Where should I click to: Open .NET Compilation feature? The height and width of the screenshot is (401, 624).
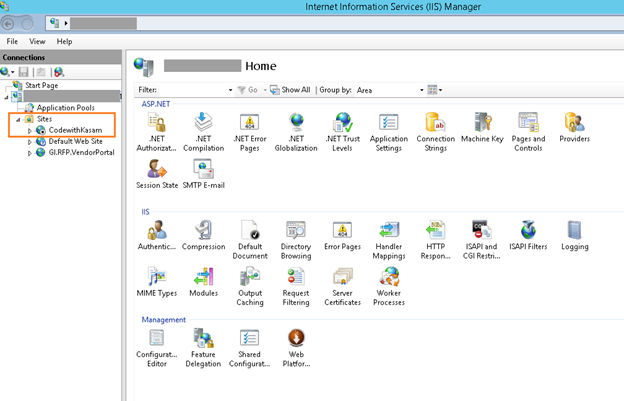tap(203, 132)
